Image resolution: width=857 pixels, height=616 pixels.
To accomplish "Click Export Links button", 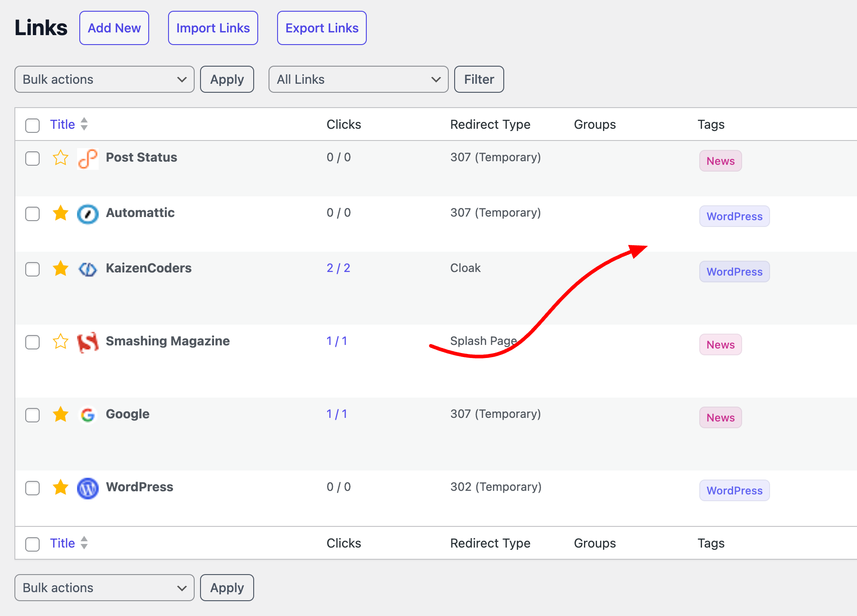I will click(x=322, y=28).
